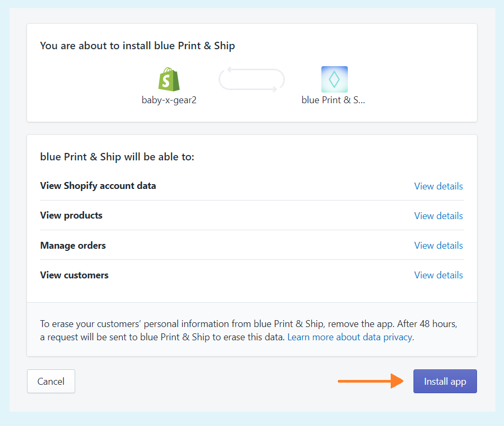This screenshot has height=426, width=504.
Task: Select the baby-x-gear2 store name
Action: 169,99
